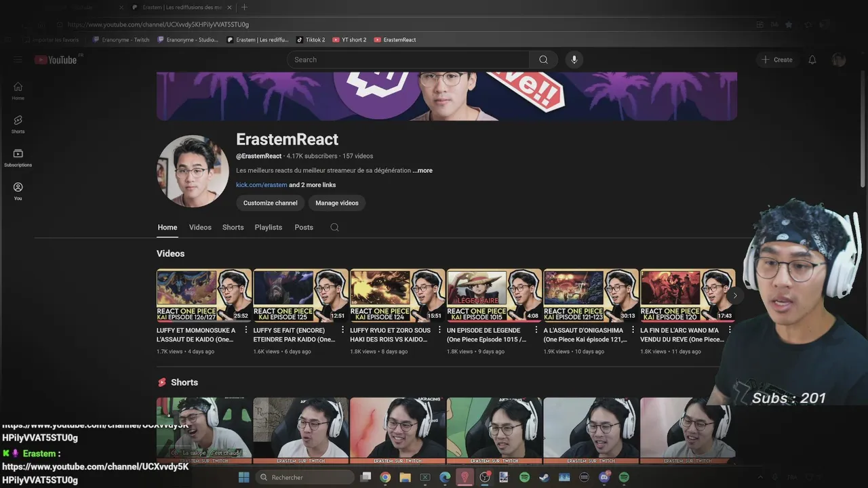The width and height of the screenshot is (868, 488).
Task: Click the magnifier search button
Action: 543,60
